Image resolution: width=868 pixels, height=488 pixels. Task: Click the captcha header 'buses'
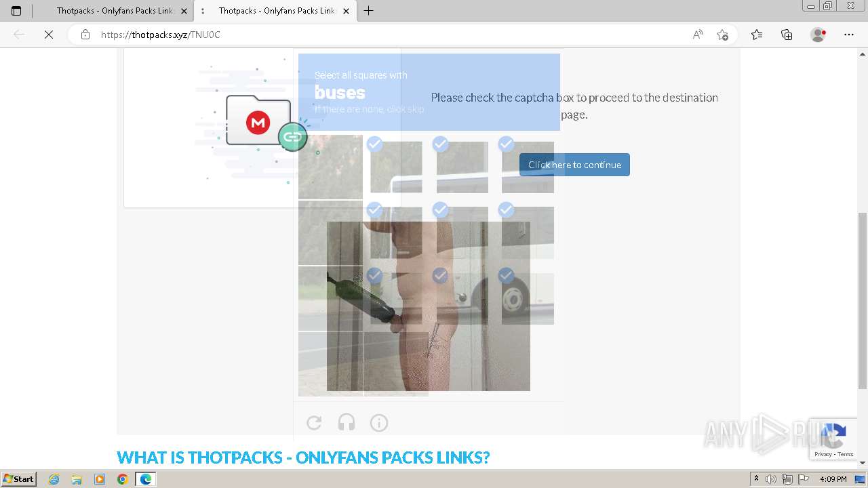click(340, 92)
